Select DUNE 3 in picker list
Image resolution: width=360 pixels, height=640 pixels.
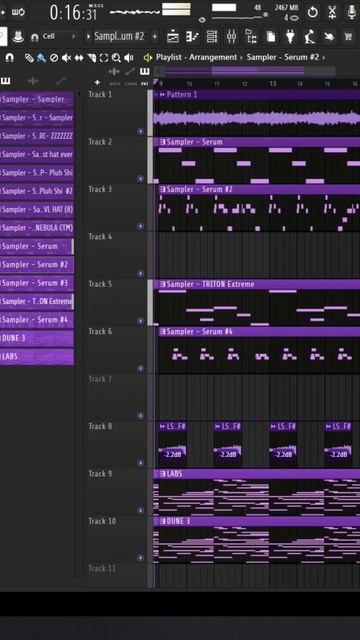click(x=37, y=338)
